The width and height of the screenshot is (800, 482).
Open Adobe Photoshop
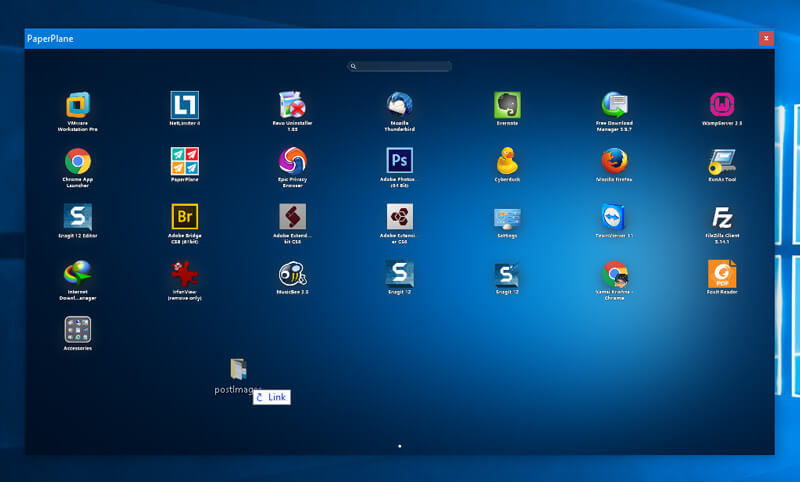point(400,161)
